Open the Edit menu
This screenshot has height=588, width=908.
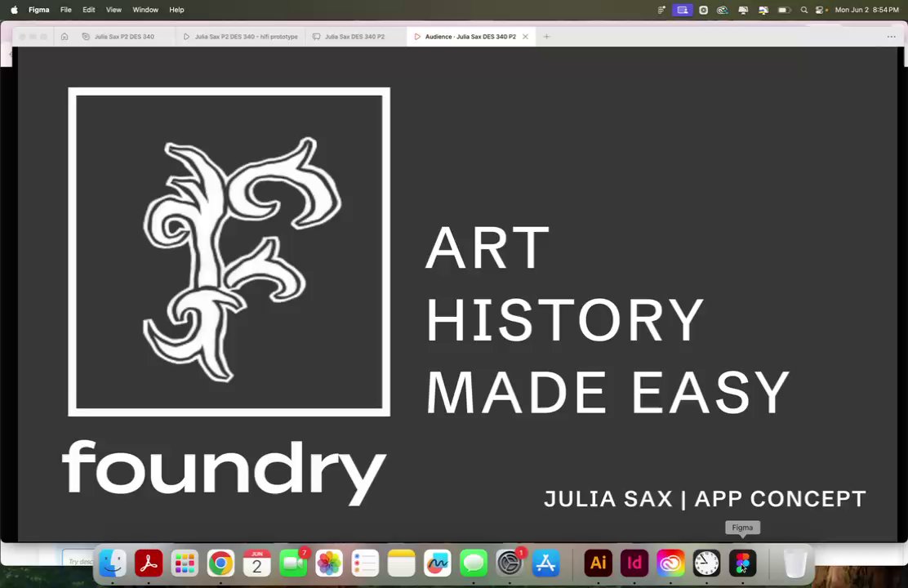(89, 10)
